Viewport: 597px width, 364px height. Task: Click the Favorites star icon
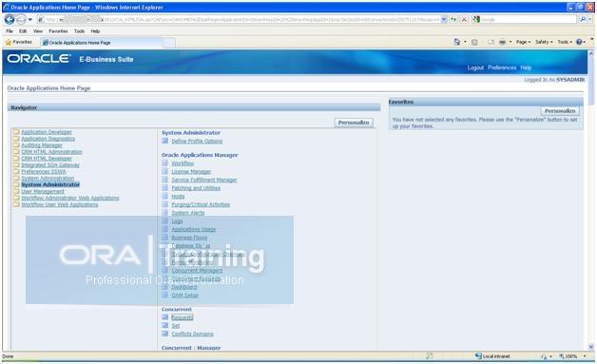tap(9, 42)
